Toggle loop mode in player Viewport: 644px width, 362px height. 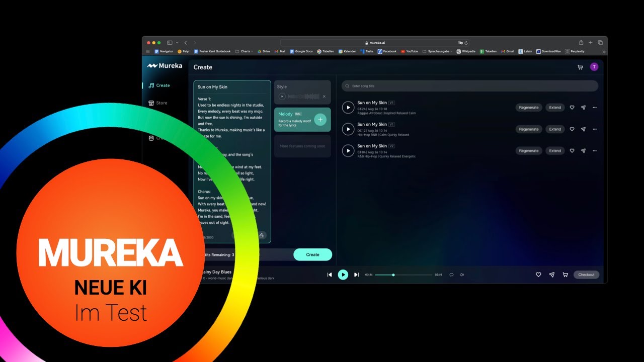(x=451, y=275)
